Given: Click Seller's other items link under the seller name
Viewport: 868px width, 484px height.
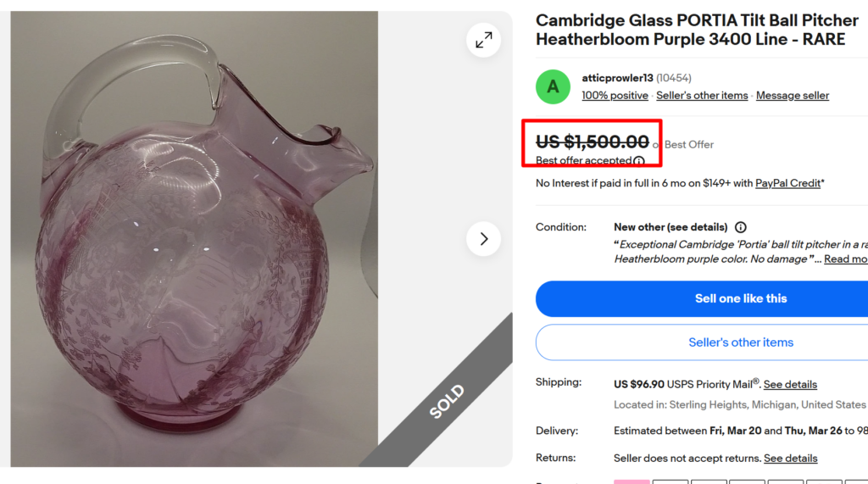Looking at the screenshot, I should (x=702, y=96).
